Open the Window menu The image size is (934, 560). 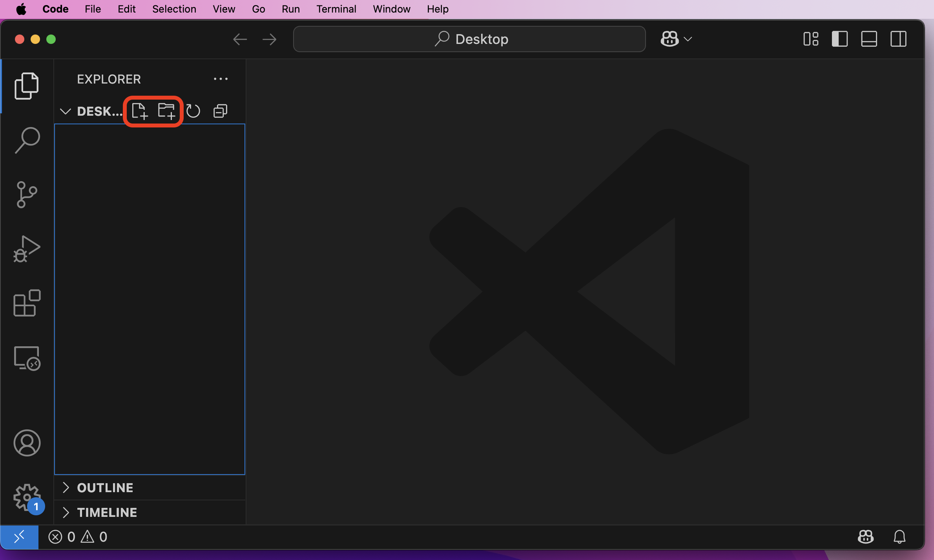(x=391, y=9)
